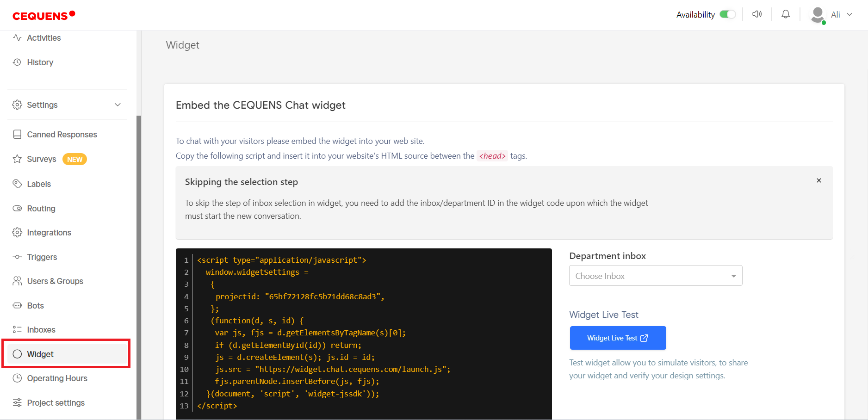Expand the Ali account dropdown chevron
The height and width of the screenshot is (420, 868).
pos(849,14)
